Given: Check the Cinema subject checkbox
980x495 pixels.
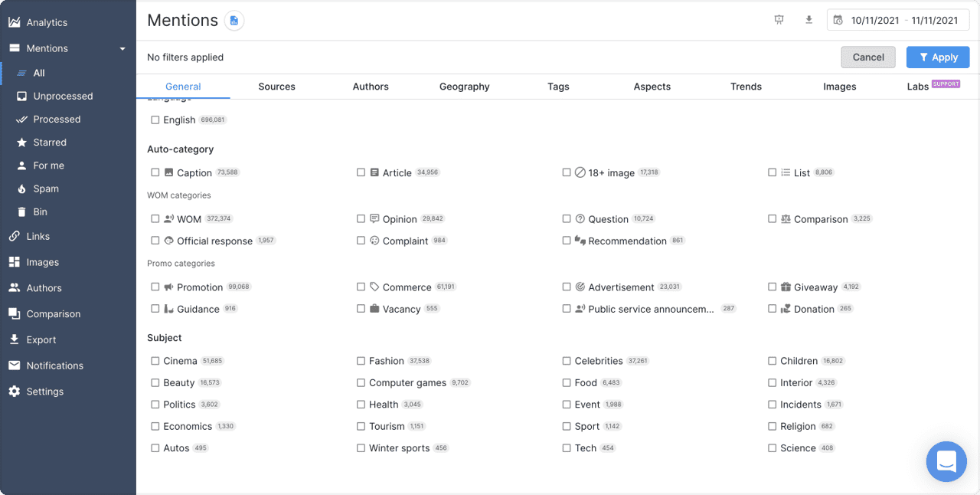Looking at the screenshot, I should (155, 360).
